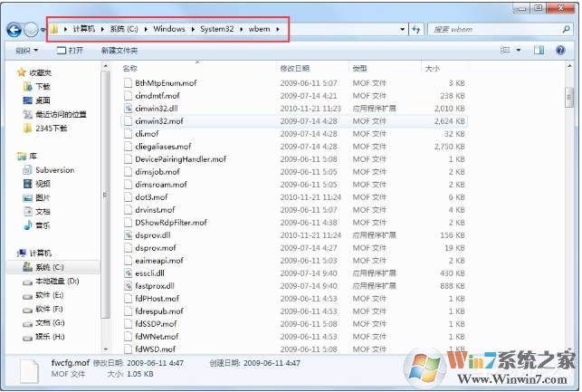Click the System32 breadcrumb segment
The image size is (582, 392).
[x=217, y=29]
